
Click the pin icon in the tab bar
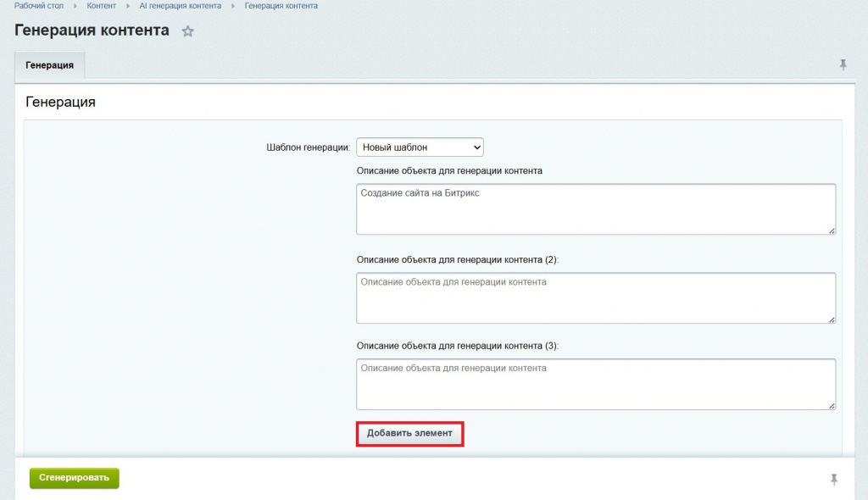click(843, 64)
